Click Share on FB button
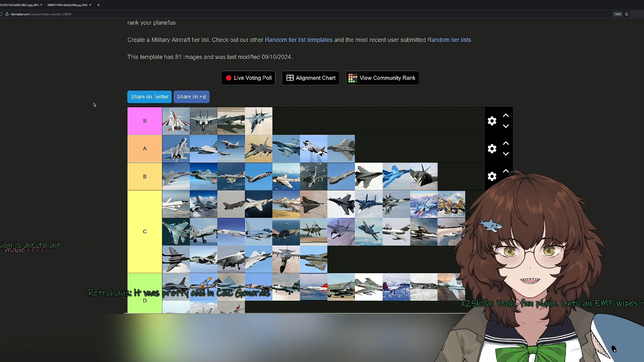Screen dimensions: 644x362 point(191,97)
